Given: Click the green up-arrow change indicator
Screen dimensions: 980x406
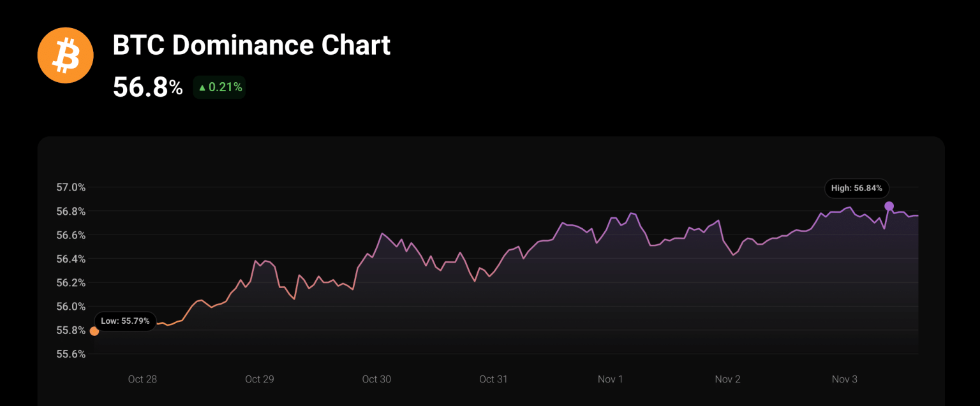Looking at the screenshot, I should 202,88.
